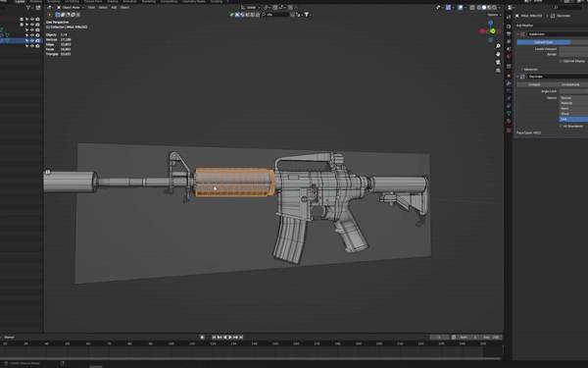Viewport: 588px width, 368px height.
Task: Open the Particles properties tab
Action: click(x=509, y=91)
